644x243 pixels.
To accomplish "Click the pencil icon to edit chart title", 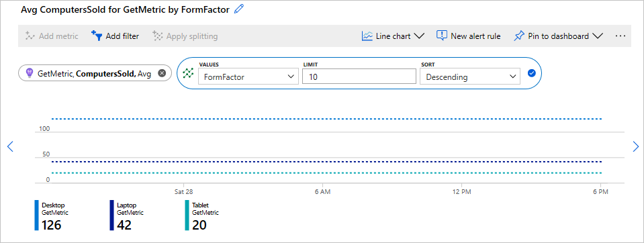I will (x=238, y=9).
